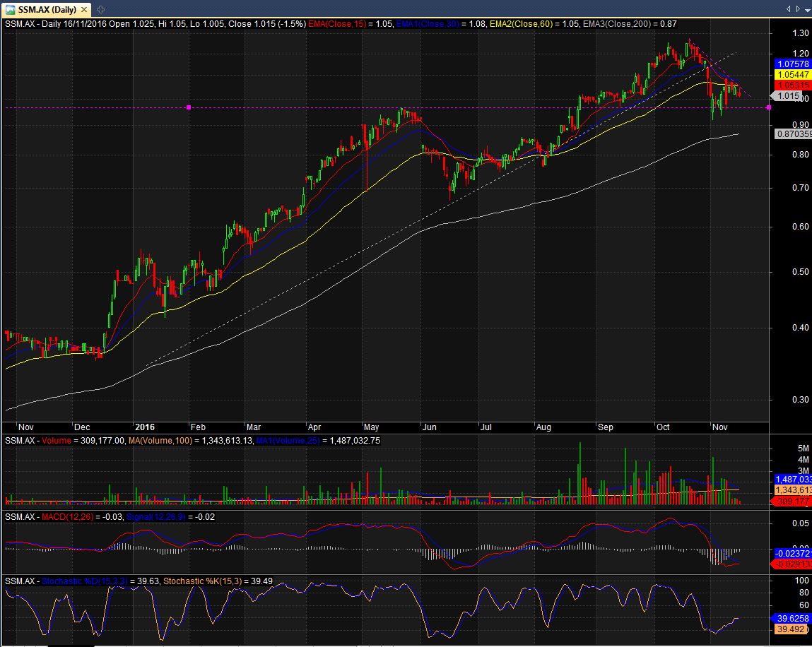812x647 pixels.
Task: Select the left magenta handle of horizontal line
Action: (x=189, y=107)
